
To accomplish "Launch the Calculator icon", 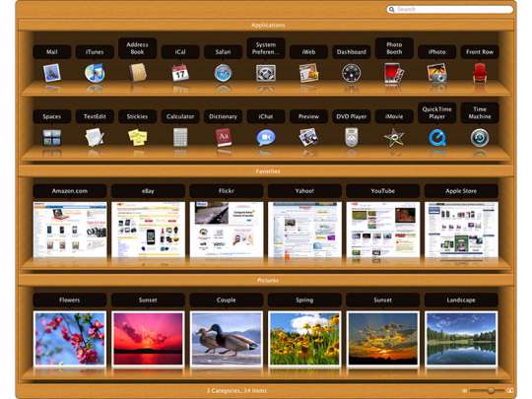I will (180, 137).
